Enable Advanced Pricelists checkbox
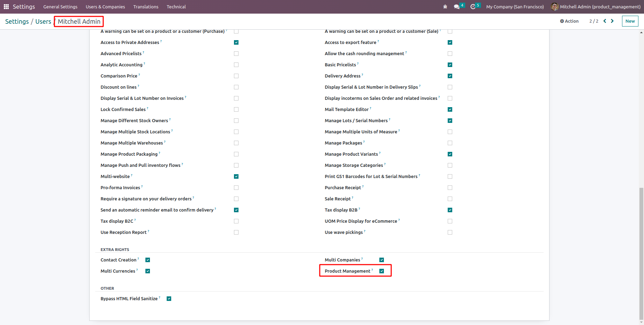 (x=236, y=53)
